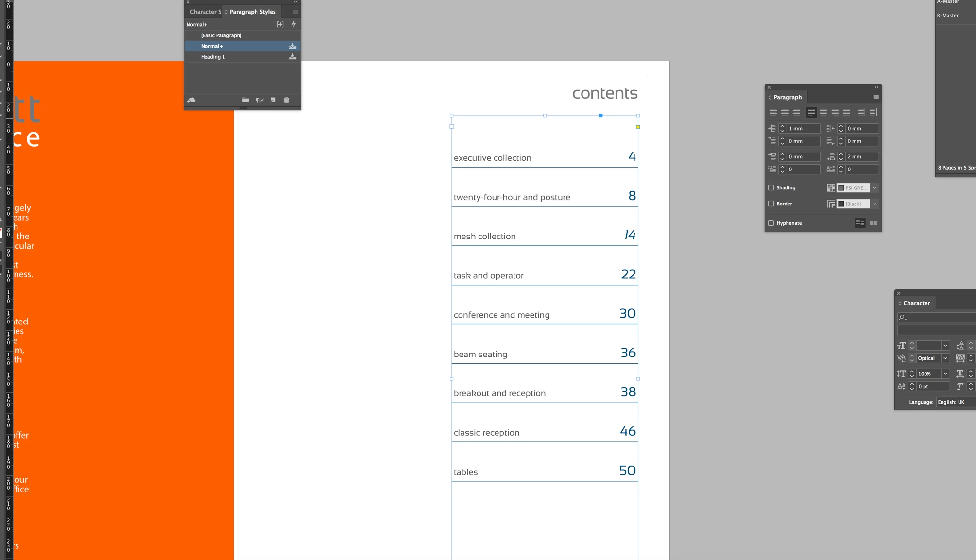Click the create new style icon
Viewport: 976px width, 560px height.
[273, 100]
